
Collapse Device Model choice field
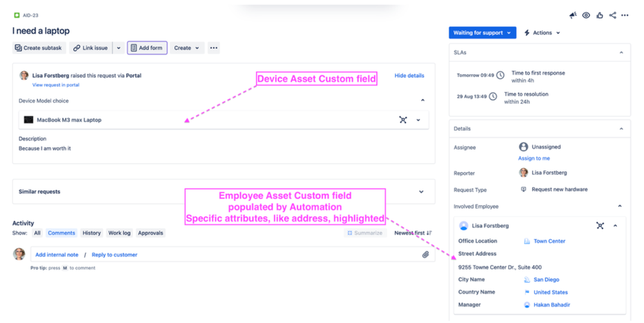pyautogui.click(x=423, y=101)
